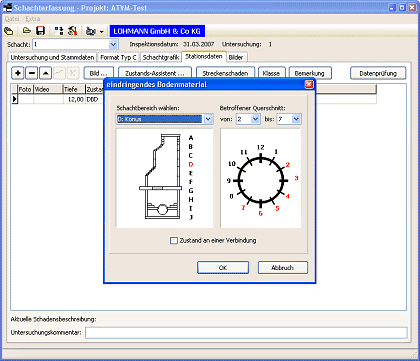Open the Schachtgrafik tab

[161, 57]
